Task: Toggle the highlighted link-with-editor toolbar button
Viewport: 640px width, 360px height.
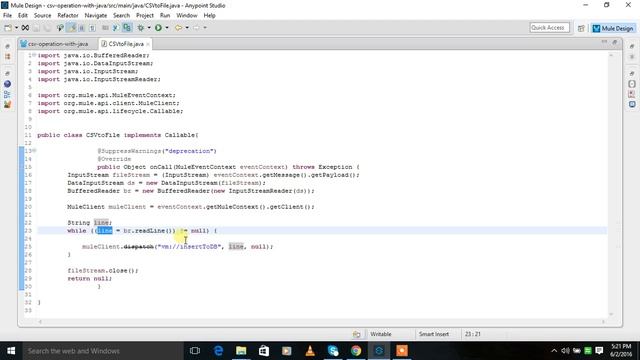Action: click(127, 28)
